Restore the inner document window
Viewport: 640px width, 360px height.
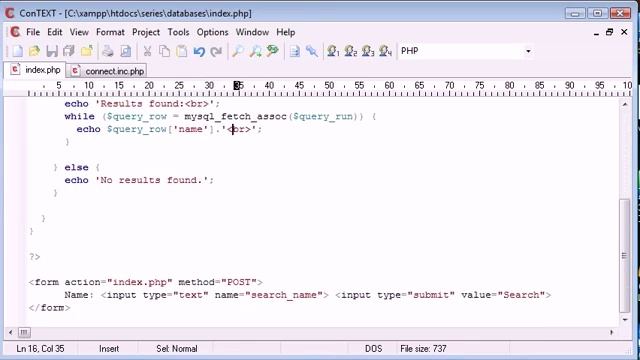point(609,32)
